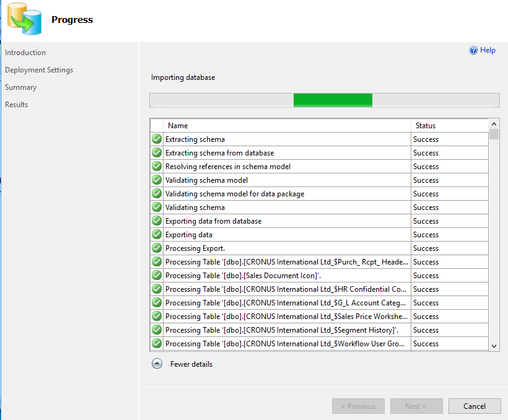This screenshot has width=508, height=420.
Task: Select the Resolving references in schema model row
Action: pyautogui.click(x=227, y=167)
